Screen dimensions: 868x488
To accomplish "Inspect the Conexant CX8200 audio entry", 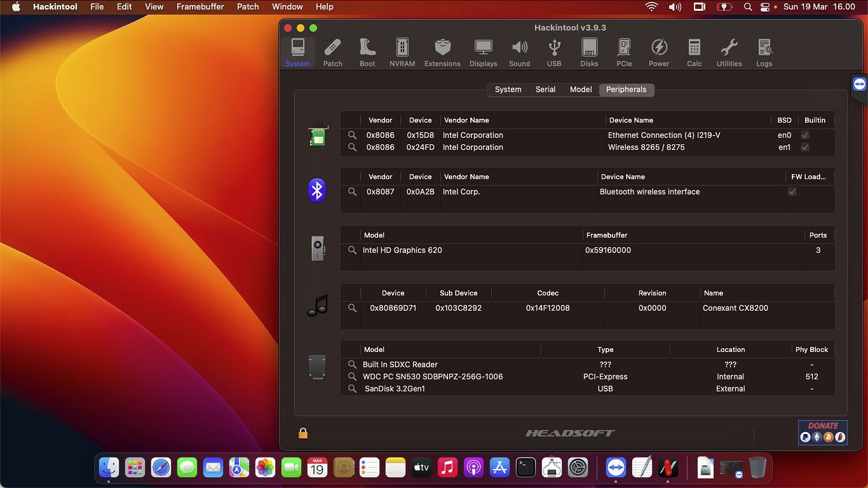I will 351,308.
